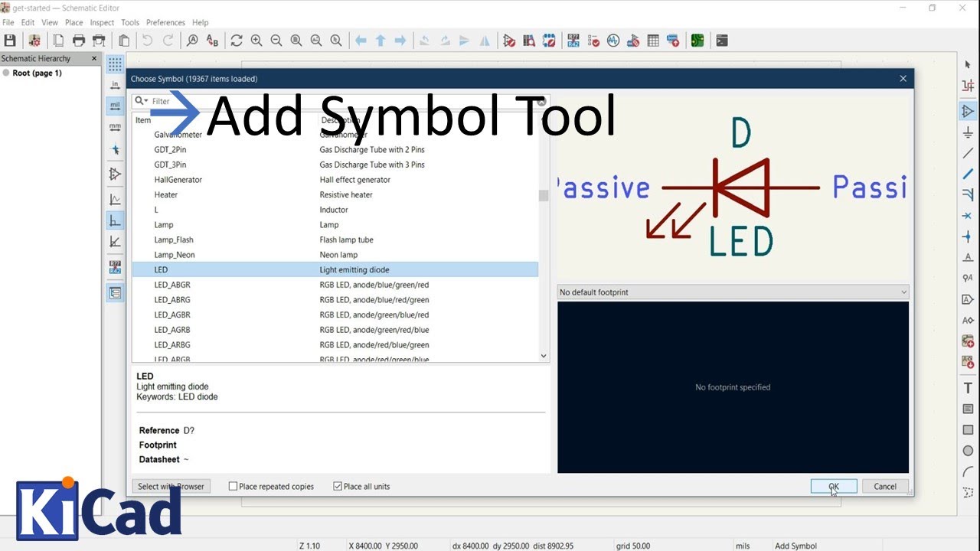Click the Select with Browser button
The image size is (980, 551).
(171, 486)
